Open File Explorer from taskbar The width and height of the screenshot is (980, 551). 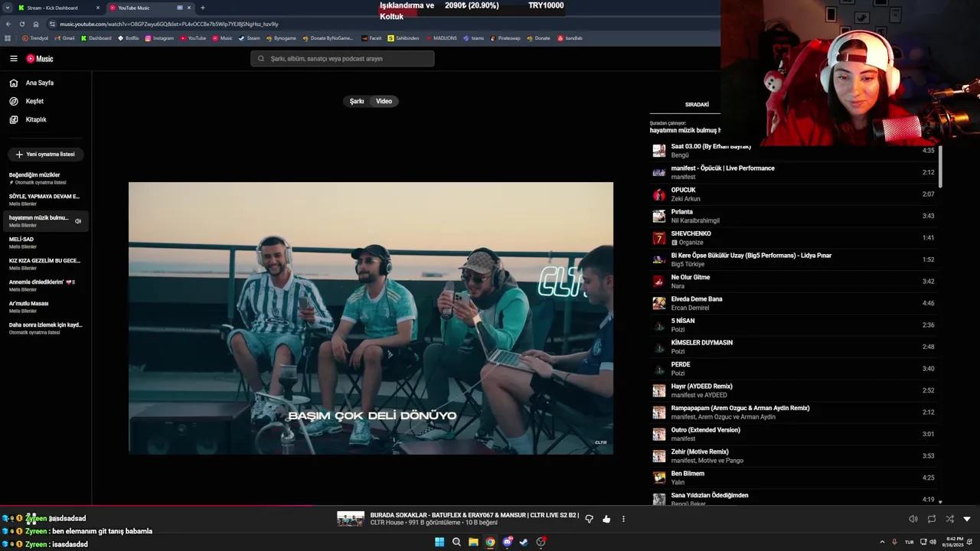(473, 543)
